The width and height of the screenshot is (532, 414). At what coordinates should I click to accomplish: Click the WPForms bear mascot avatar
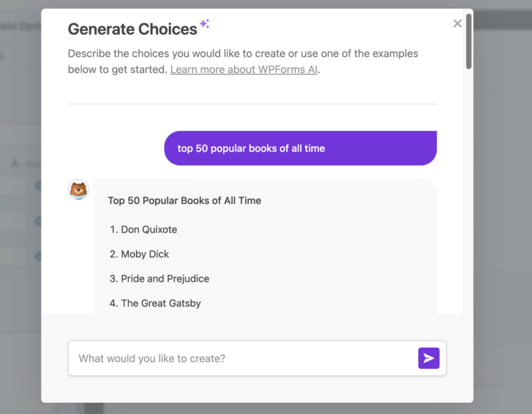pyautogui.click(x=79, y=190)
